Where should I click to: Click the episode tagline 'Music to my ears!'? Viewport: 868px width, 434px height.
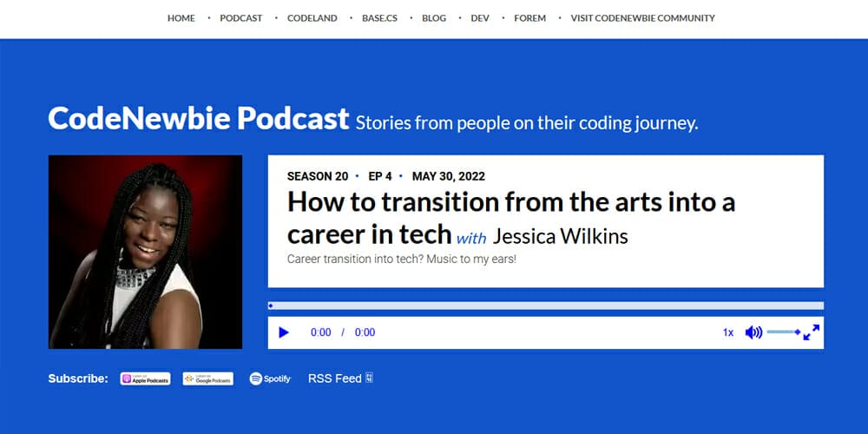click(x=472, y=259)
